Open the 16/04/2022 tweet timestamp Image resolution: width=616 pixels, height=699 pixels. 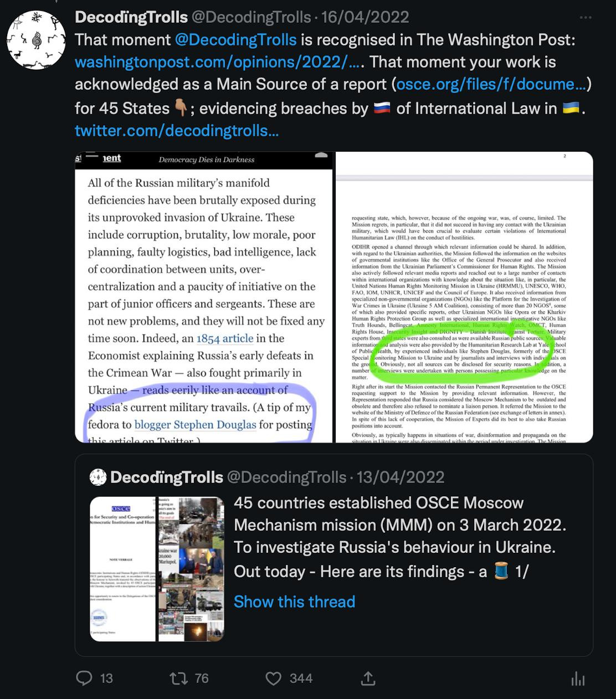tap(365, 17)
